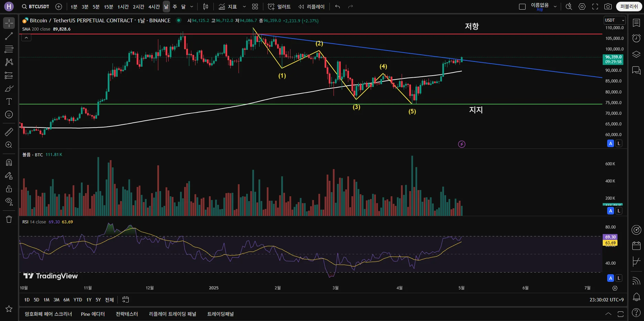The height and width of the screenshot is (321, 644).
Task: Collapse the indicator legend chevron
Action: pyautogui.click(x=26, y=38)
